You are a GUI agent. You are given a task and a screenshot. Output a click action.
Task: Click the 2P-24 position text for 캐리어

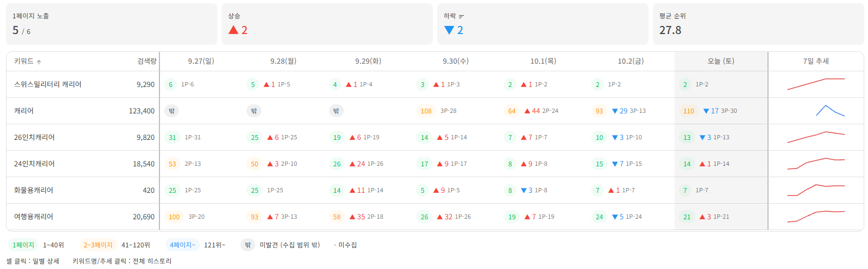(550, 111)
